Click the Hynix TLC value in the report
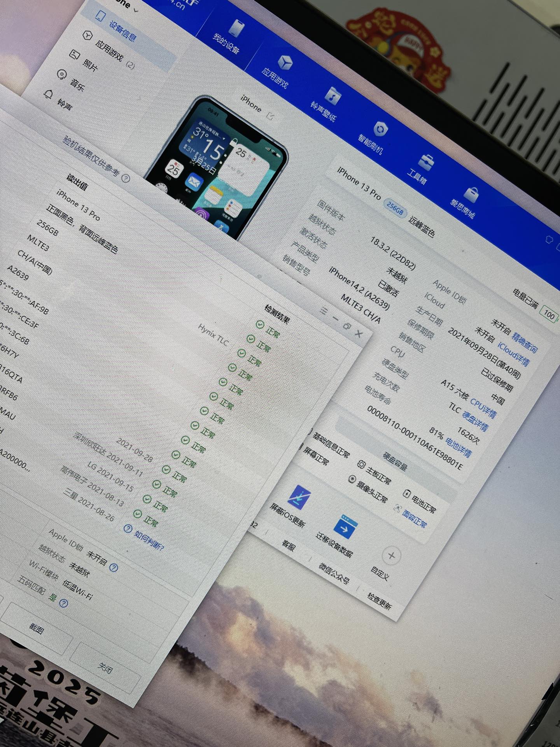560x747 pixels. pos(213,335)
